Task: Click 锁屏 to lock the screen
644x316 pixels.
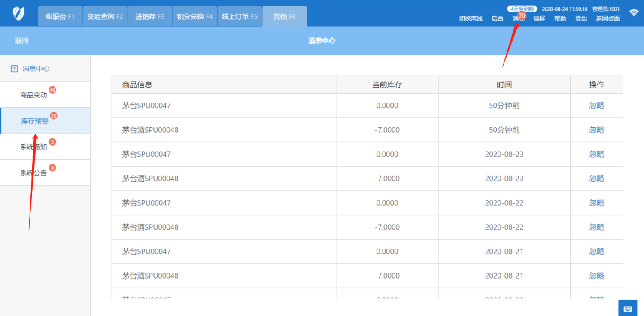Action: coord(539,18)
